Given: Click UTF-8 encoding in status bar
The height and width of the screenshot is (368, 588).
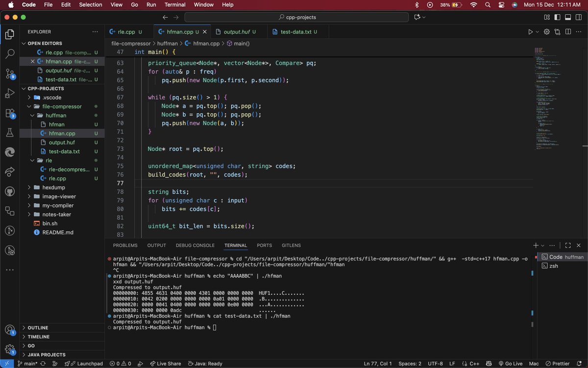Looking at the screenshot, I should 435,364.
